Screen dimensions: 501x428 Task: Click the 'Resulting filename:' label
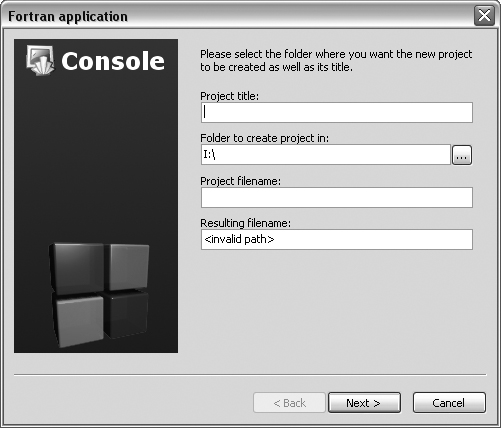[x=245, y=223]
